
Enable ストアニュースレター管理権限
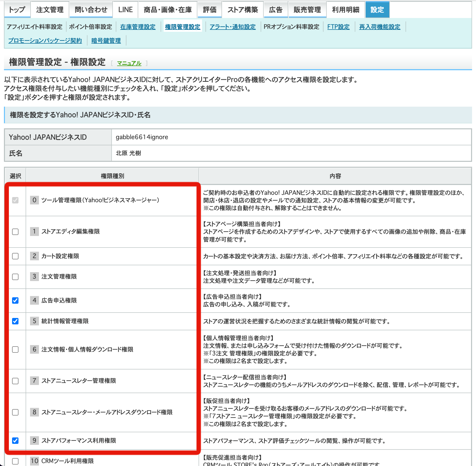16,381
